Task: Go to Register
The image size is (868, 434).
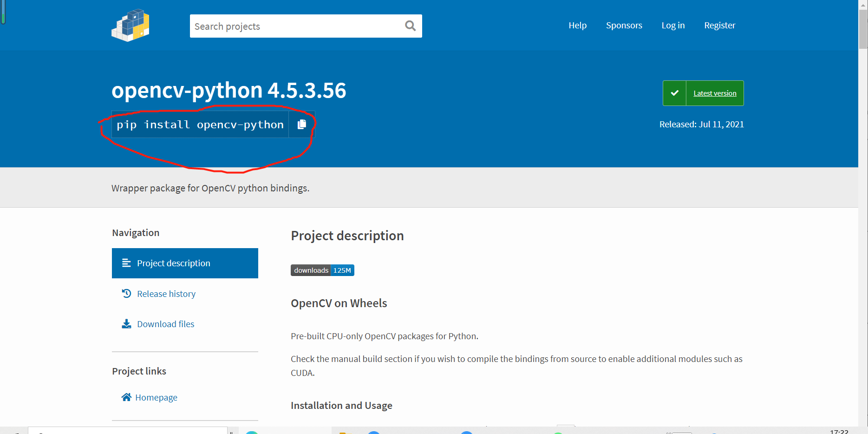Action: (x=720, y=26)
